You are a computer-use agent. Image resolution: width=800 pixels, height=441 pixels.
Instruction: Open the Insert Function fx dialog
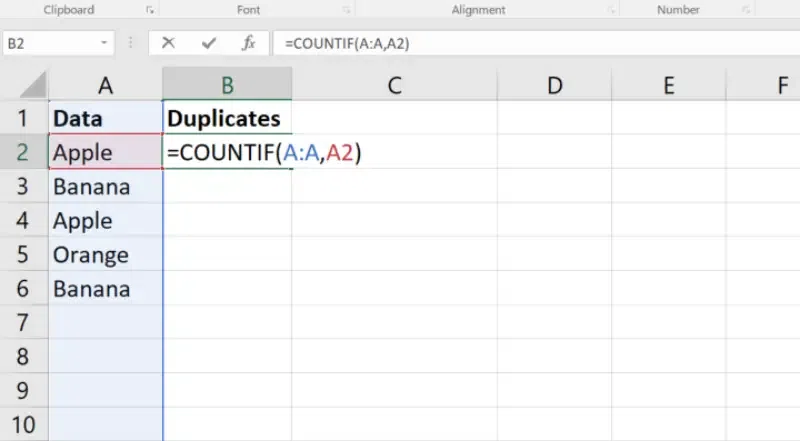tap(249, 44)
